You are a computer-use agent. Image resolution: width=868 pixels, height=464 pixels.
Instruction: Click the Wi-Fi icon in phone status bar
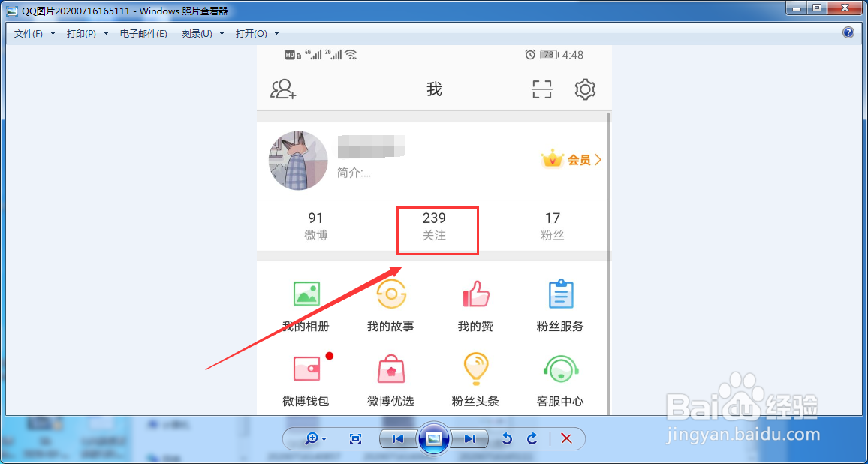tap(351, 54)
